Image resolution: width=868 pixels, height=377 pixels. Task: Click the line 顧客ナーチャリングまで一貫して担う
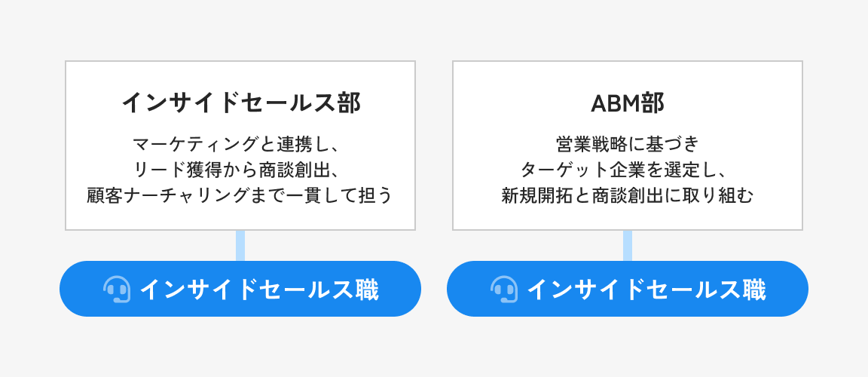click(240, 195)
